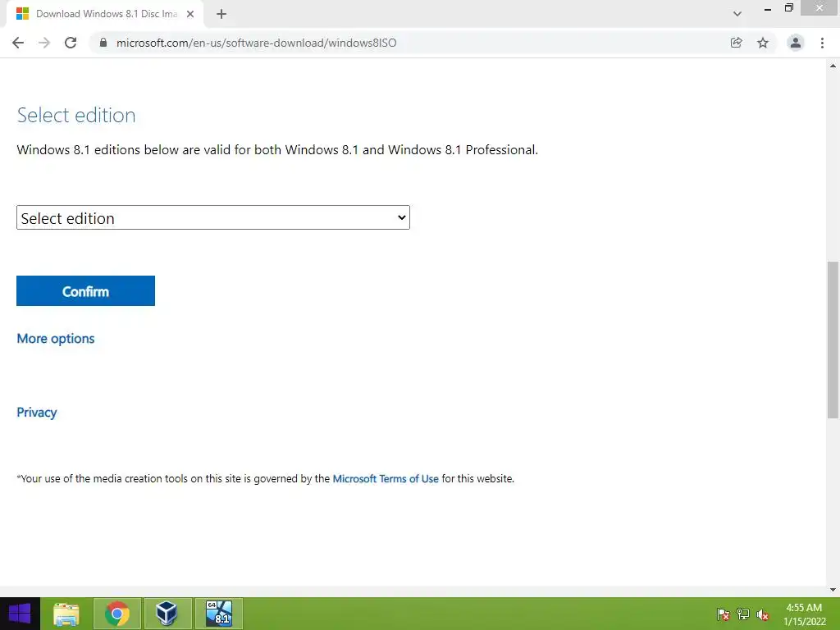Image resolution: width=840 pixels, height=630 pixels.
Task: Reload the current page
Action: pyautogui.click(x=71, y=43)
